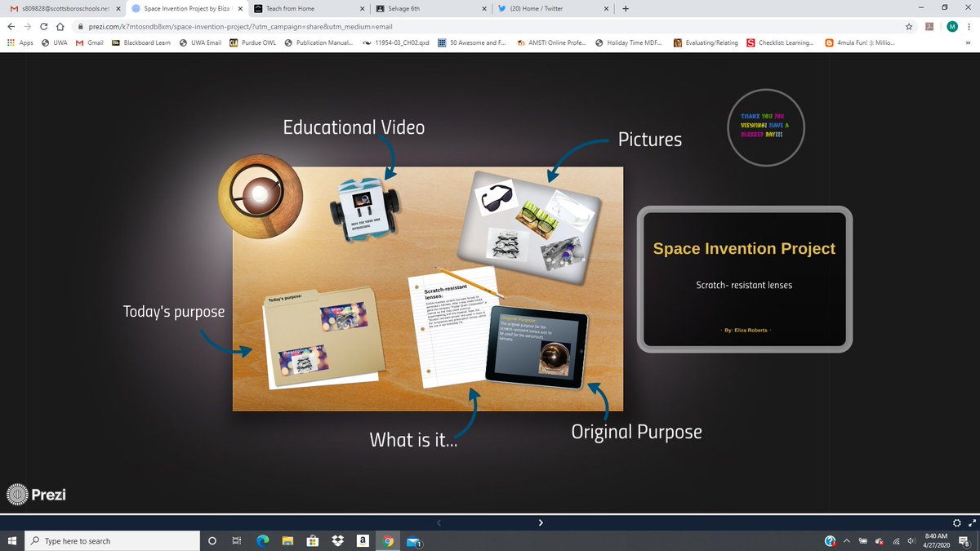Open the Evaluating/Relating bookmark

click(x=706, y=42)
